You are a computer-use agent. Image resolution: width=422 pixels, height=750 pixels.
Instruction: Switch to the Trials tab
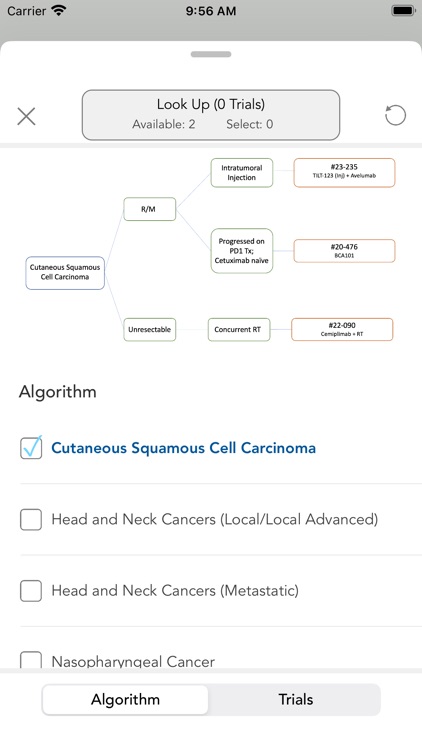click(x=295, y=700)
